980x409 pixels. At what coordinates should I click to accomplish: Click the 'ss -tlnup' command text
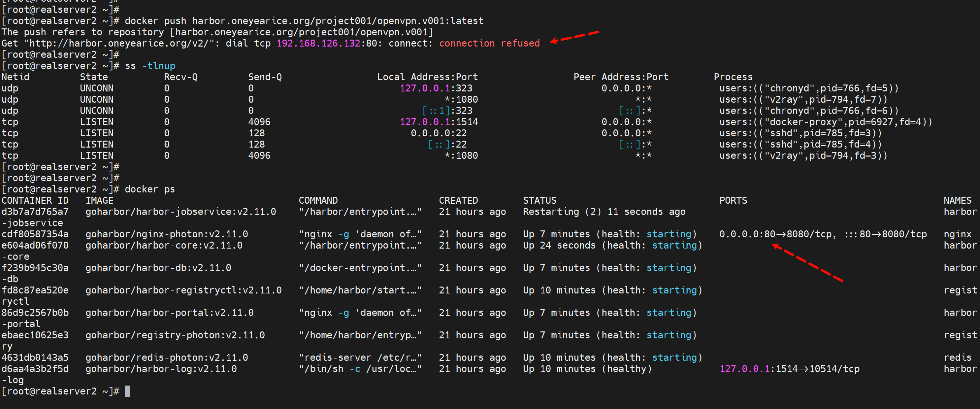[150, 66]
